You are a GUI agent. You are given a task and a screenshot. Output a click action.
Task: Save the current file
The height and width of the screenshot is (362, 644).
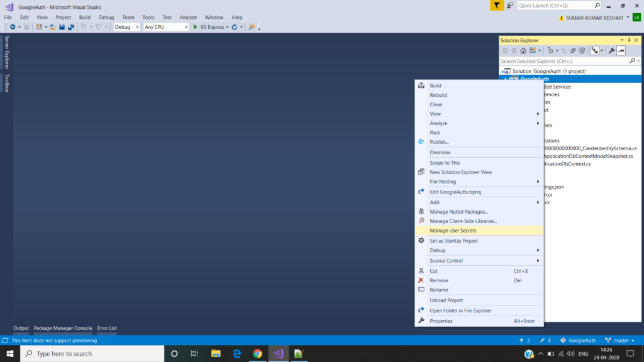62,27
